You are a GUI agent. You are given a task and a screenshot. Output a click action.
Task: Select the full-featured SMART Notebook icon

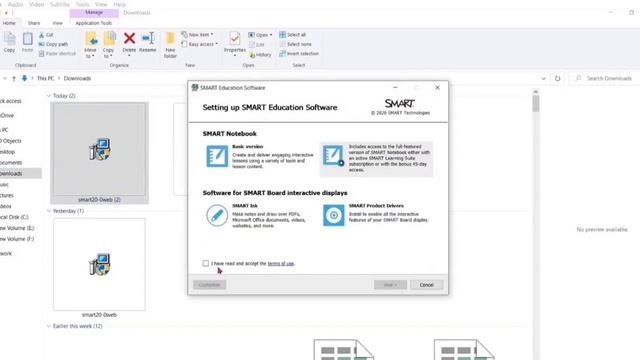(333, 156)
